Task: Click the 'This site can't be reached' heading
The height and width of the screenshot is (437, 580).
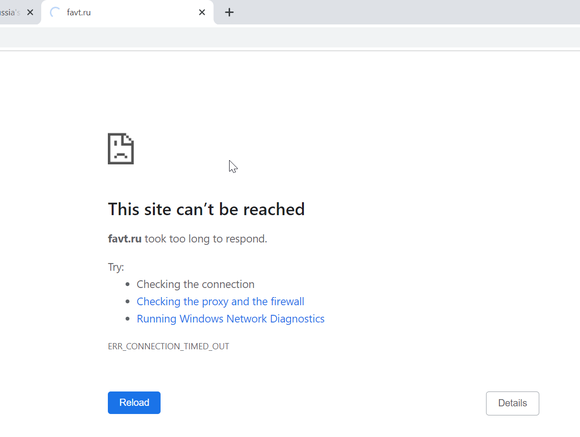Action: coord(206,209)
